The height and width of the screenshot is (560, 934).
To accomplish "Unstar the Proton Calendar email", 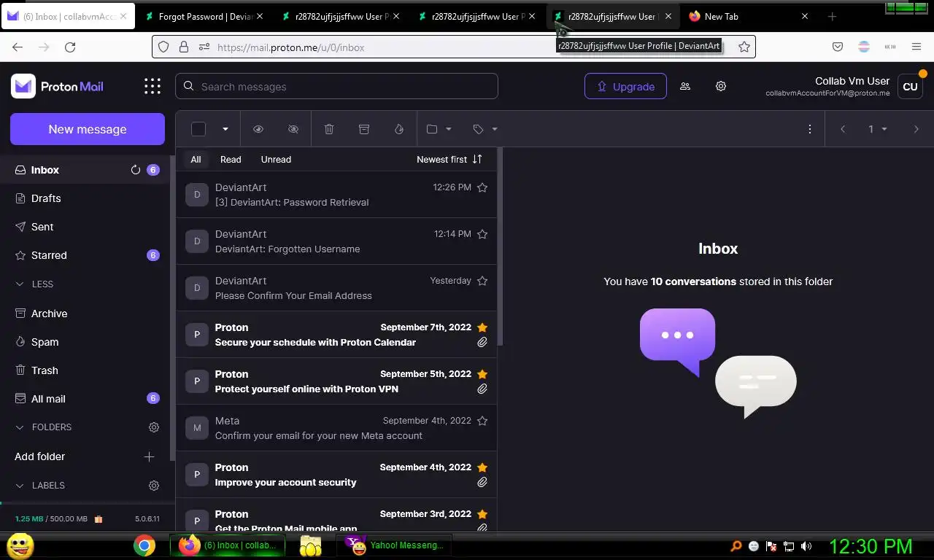I will [482, 327].
